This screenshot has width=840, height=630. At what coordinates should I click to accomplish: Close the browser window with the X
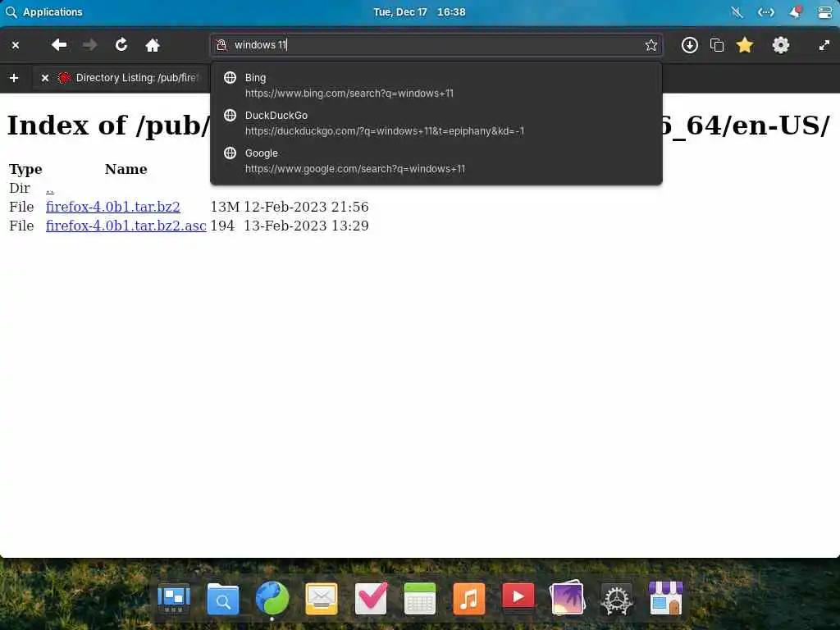click(x=16, y=45)
